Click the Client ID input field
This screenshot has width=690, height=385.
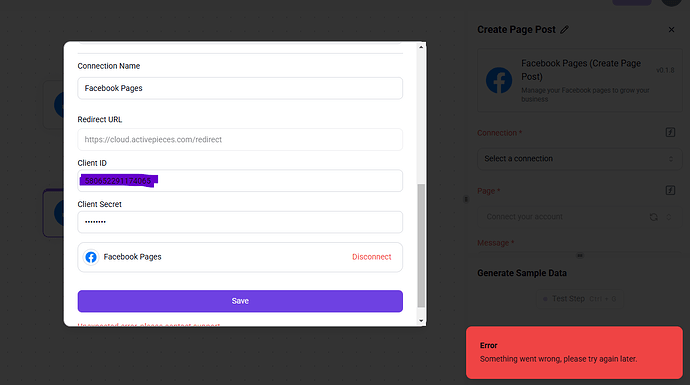pyautogui.click(x=240, y=181)
